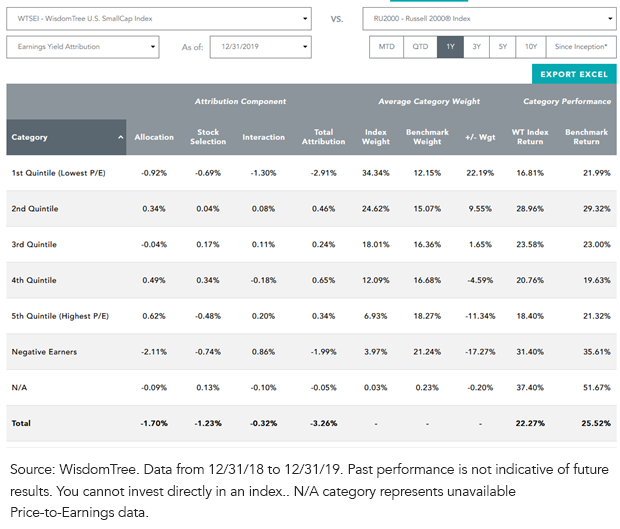This screenshot has height=529, width=620.
Task: Select the MTD period tab
Action: coord(386,47)
